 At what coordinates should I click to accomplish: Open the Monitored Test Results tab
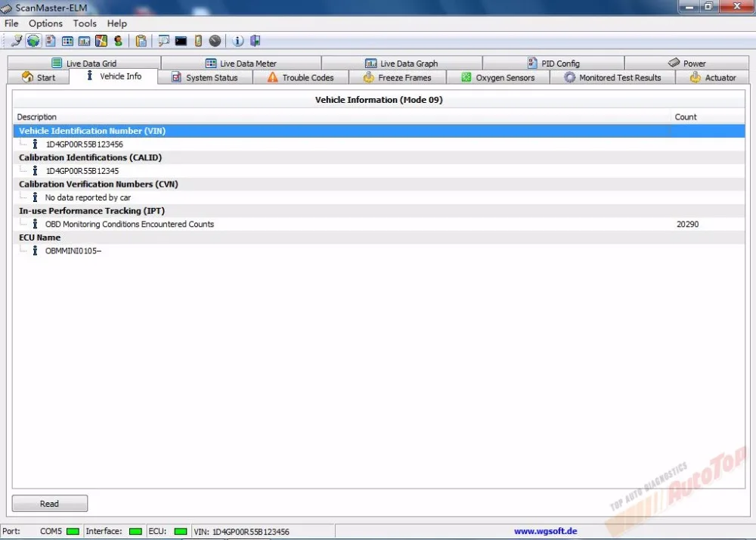613,77
